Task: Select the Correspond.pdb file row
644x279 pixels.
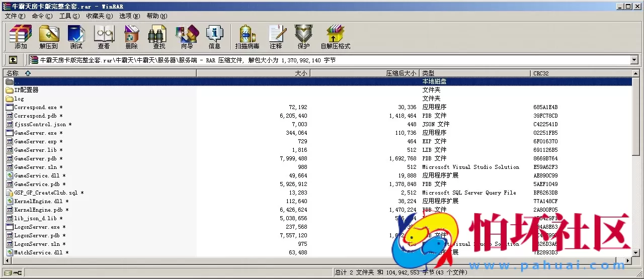Action: [318, 116]
